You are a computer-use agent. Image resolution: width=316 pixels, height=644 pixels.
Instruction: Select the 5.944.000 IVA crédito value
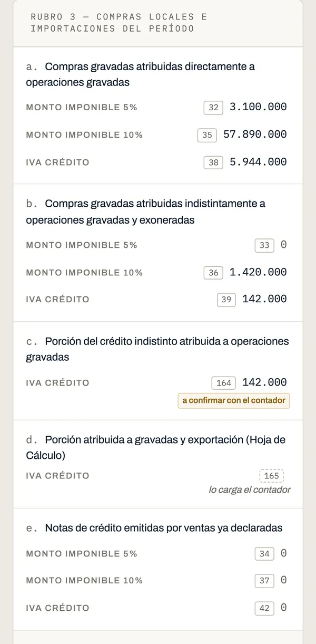258,162
